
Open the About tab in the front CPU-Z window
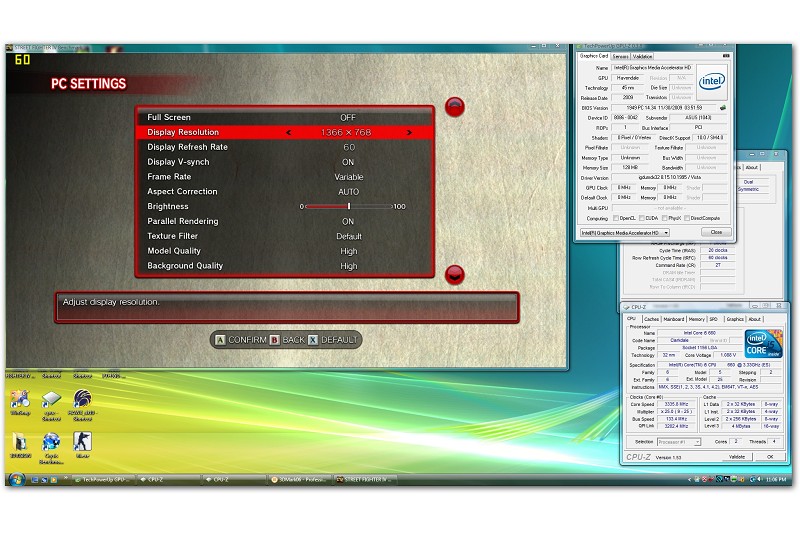[x=755, y=319]
